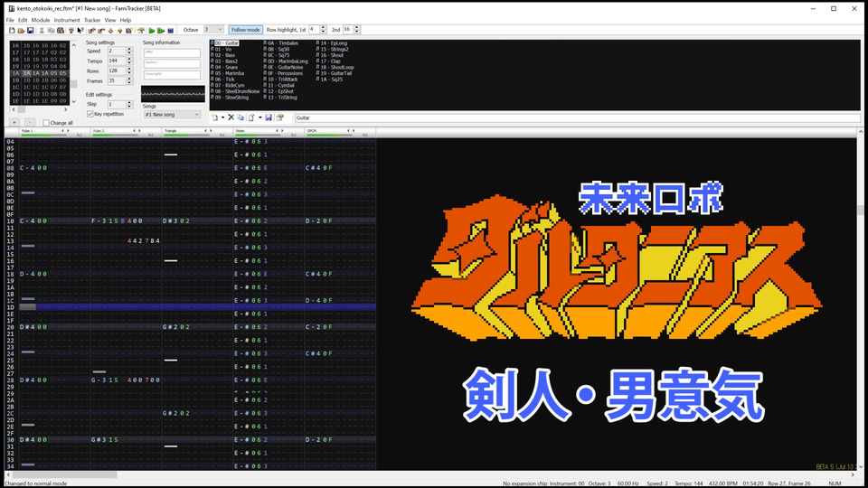Click the minus button under the frame list

pos(29,122)
